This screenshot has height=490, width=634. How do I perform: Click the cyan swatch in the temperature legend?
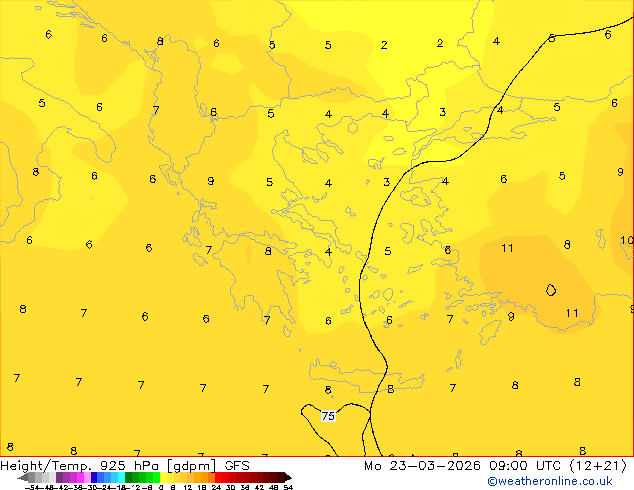tap(121, 477)
